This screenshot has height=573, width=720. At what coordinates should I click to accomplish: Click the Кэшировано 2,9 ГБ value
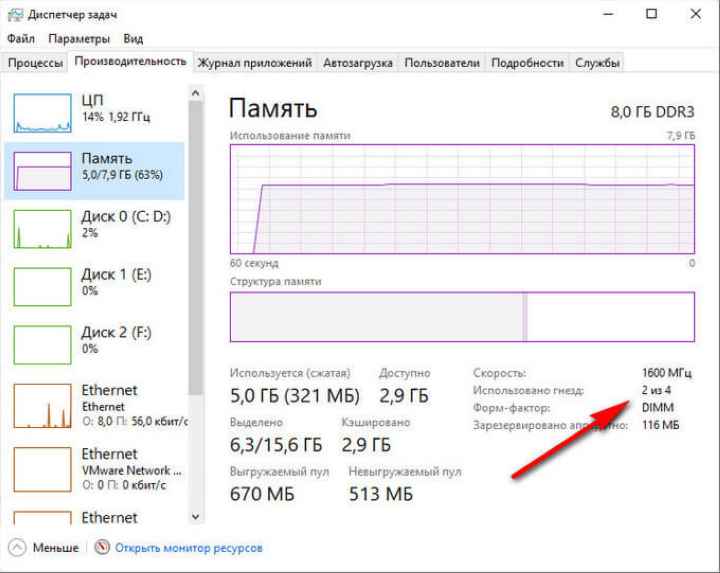point(366,445)
